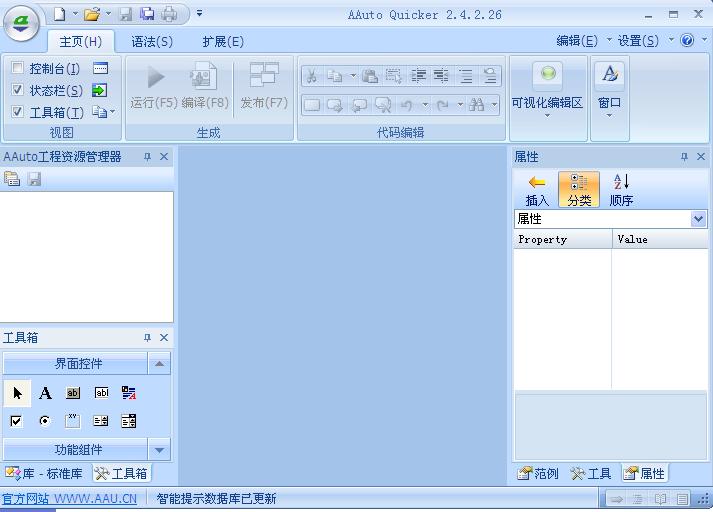Close the 工具箱 panel
This screenshot has height=512, width=713.
tap(164, 337)
